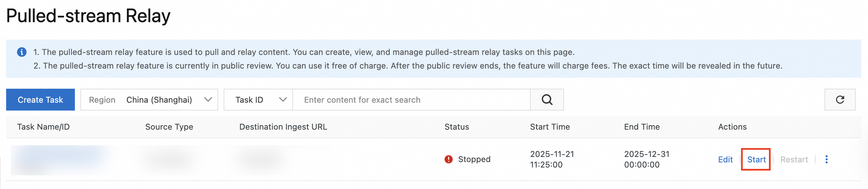Screen dimensions: 868x189
Task: Start the stopped relay task
Action: click(x=756, y=159)
